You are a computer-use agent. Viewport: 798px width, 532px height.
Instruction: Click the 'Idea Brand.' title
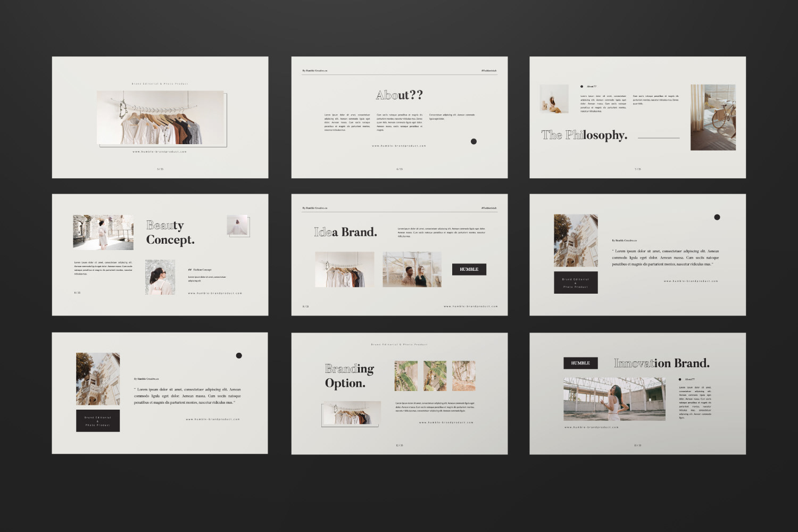(346, 232)
